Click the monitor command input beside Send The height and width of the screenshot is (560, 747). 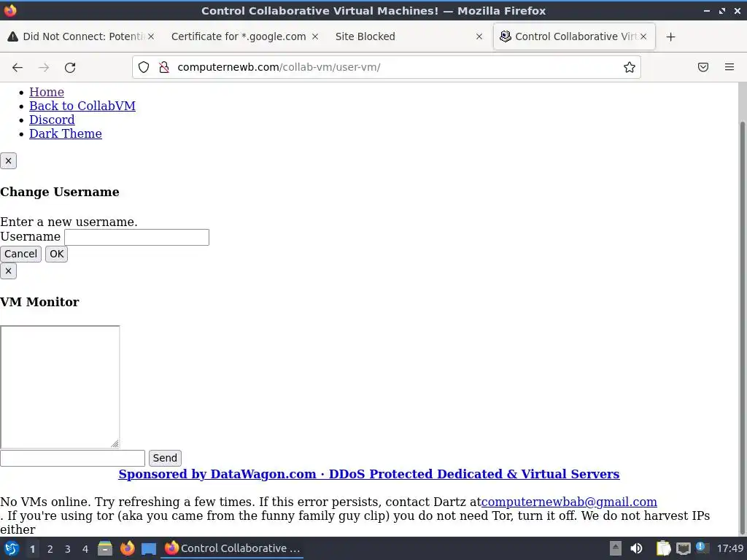[72, 458]
